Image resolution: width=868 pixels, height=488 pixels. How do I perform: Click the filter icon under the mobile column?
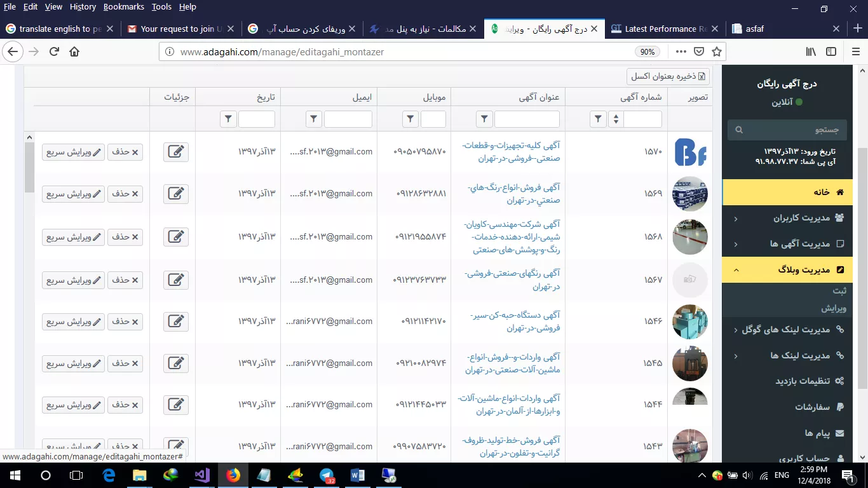410,119
